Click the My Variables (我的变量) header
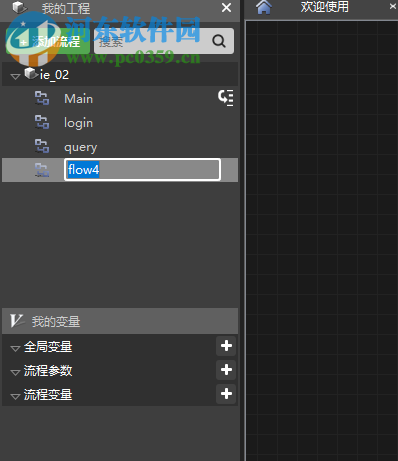The image size is (398, 461). pyautogui.click(x=120, y=321)
